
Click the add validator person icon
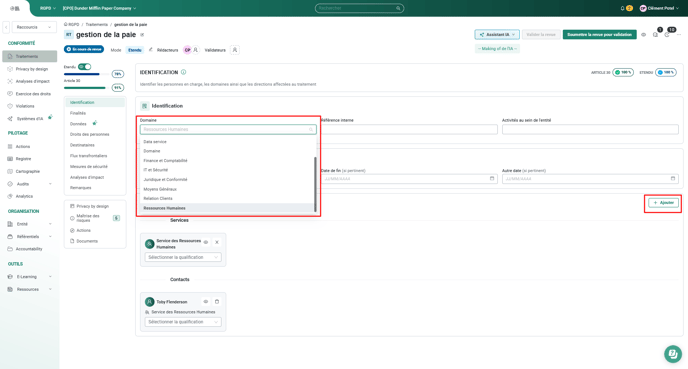(235, 50)
